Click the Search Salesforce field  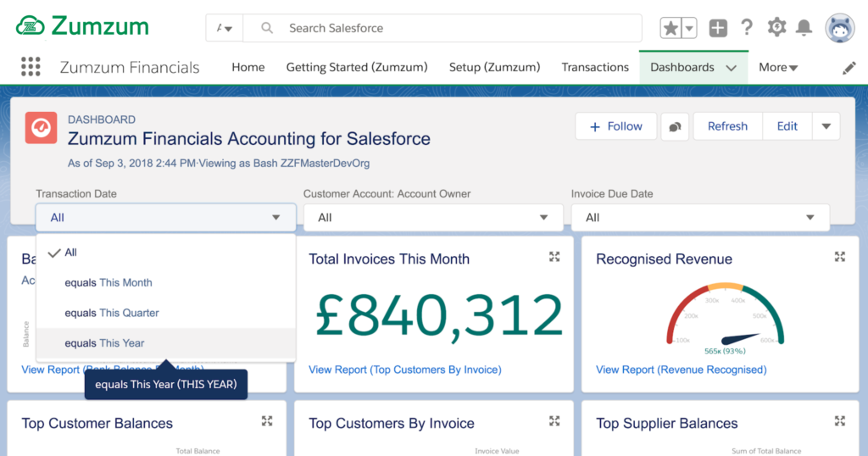pos(442,28)
